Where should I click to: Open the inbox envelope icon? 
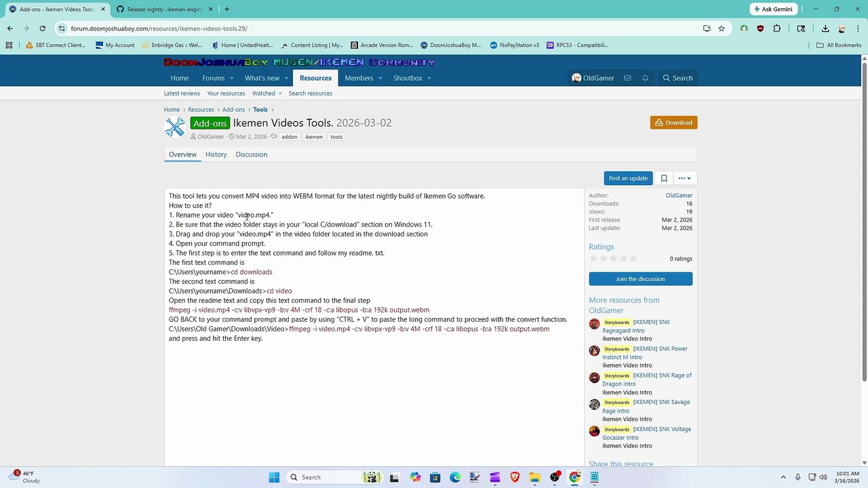[x=627, y=78]
